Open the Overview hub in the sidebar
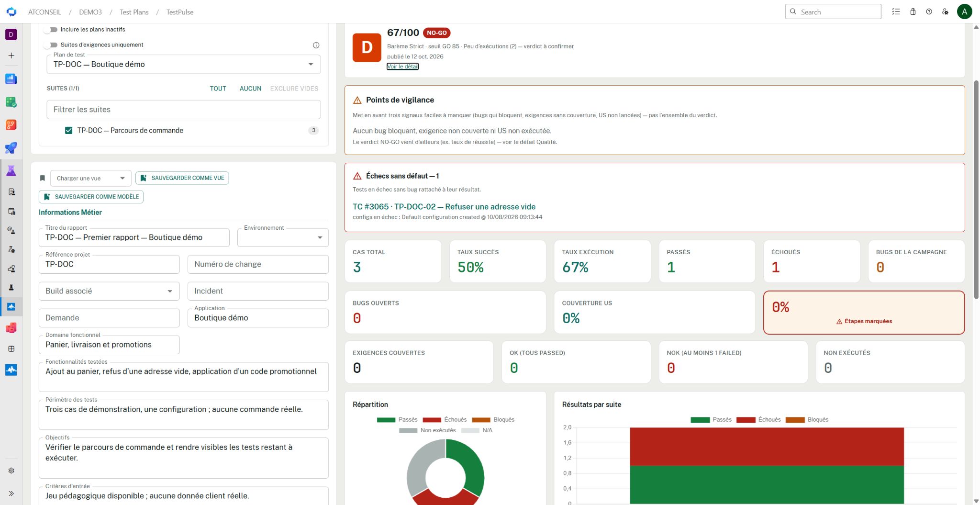The height and width of the screenshot is (505, 980). tap(11, 79)
